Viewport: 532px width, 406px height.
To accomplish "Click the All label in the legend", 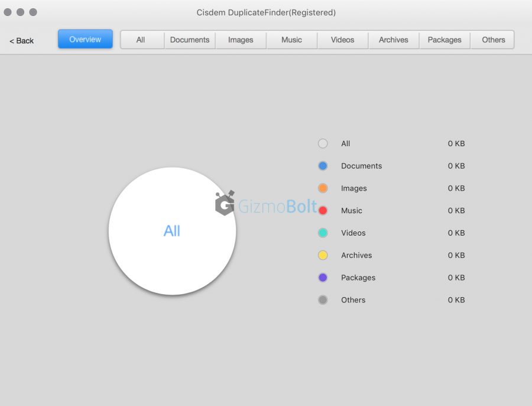I will (345, 143).
